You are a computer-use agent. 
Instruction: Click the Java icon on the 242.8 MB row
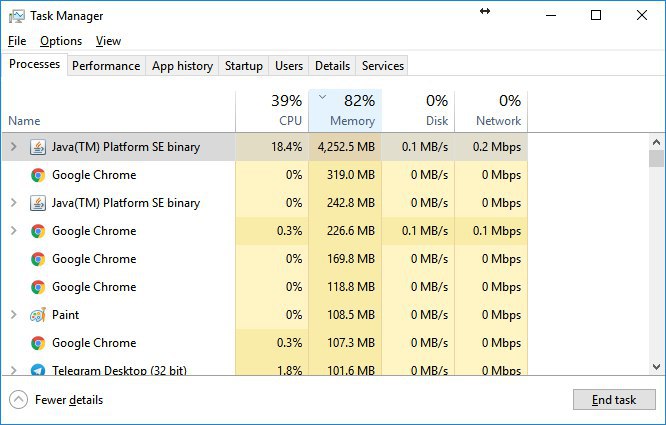pyautogui.click(x=38, y=203)
